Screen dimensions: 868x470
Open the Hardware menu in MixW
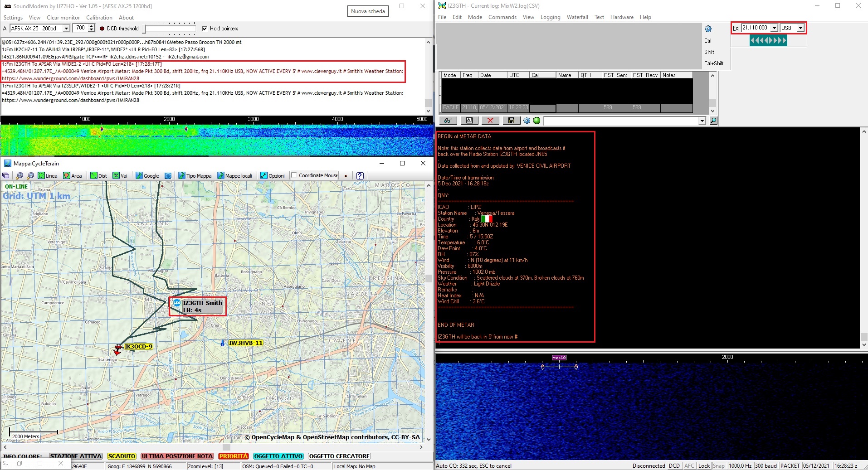click(622, 17)
